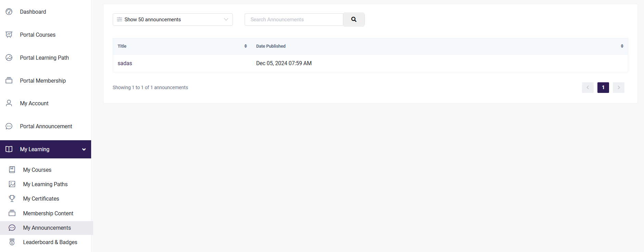Screen dimensions: 644x252
Task: Select page 1 in pagination
Action: click(x=603, y=87)
